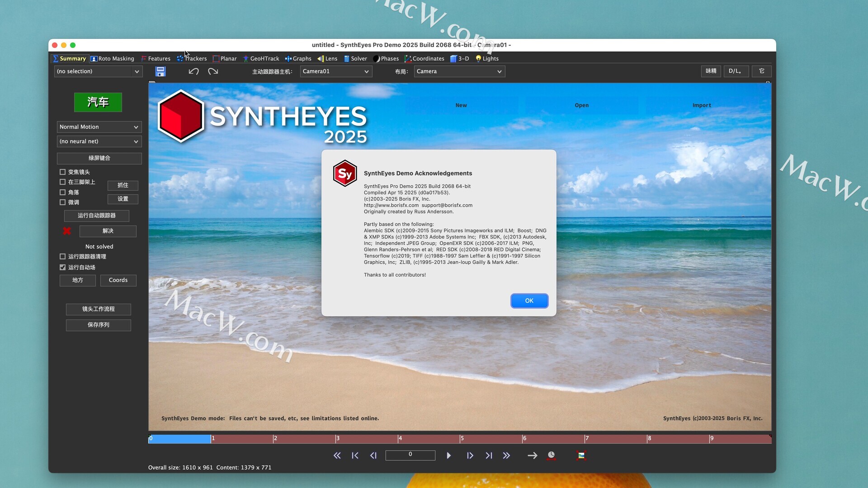Toggle the 变焦镜头 checkbox
This screenshot has width=868, height=488.
pyautogui.click(x=63, y=172)
